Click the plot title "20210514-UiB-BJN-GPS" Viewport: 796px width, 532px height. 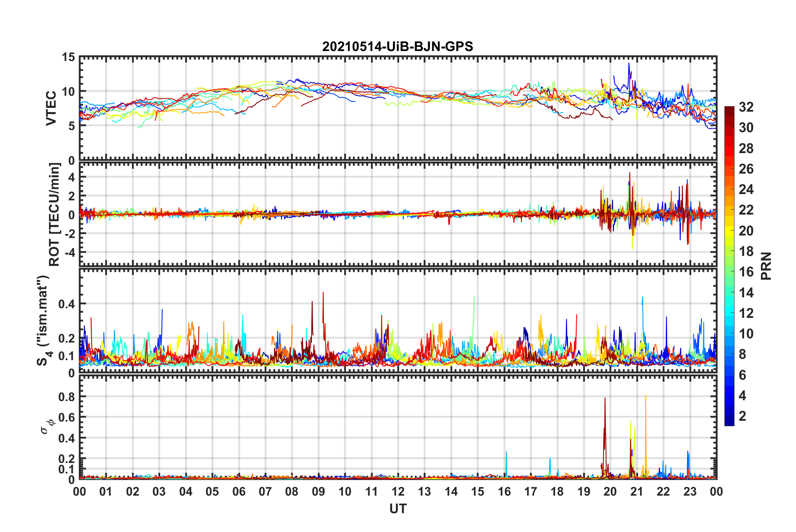coord(398,46)
